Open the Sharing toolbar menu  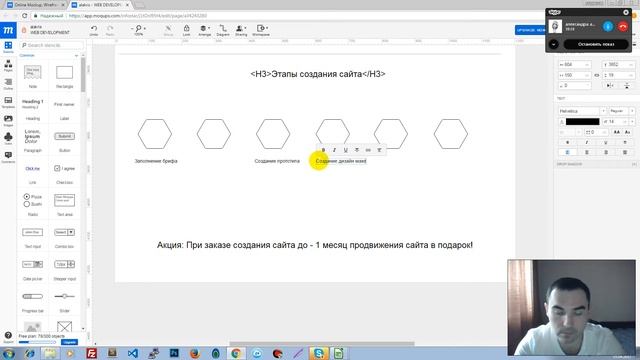[x=241, y=30]
